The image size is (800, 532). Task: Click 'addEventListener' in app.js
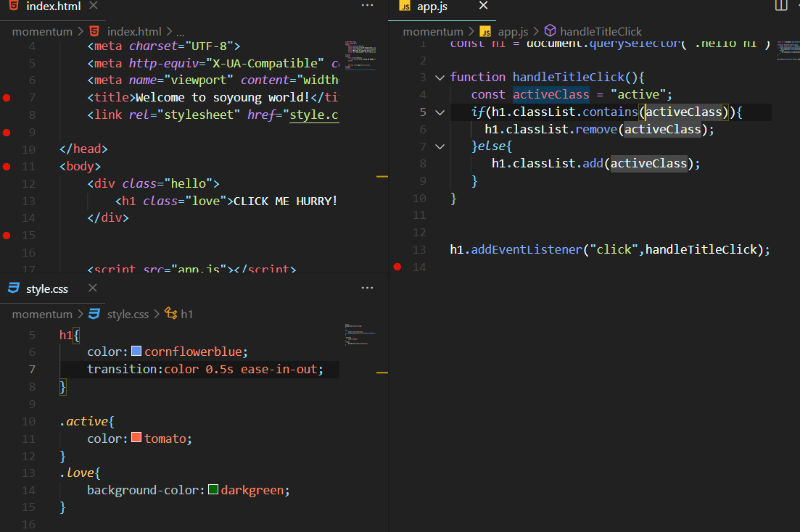(x=527, y=249)
